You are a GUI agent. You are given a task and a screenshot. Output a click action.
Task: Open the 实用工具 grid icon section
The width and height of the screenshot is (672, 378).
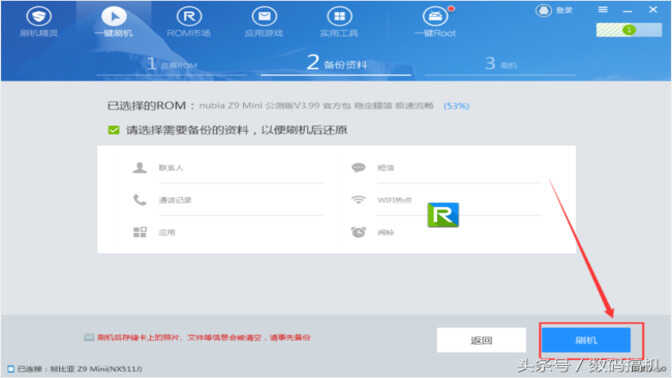pos(339,21)
